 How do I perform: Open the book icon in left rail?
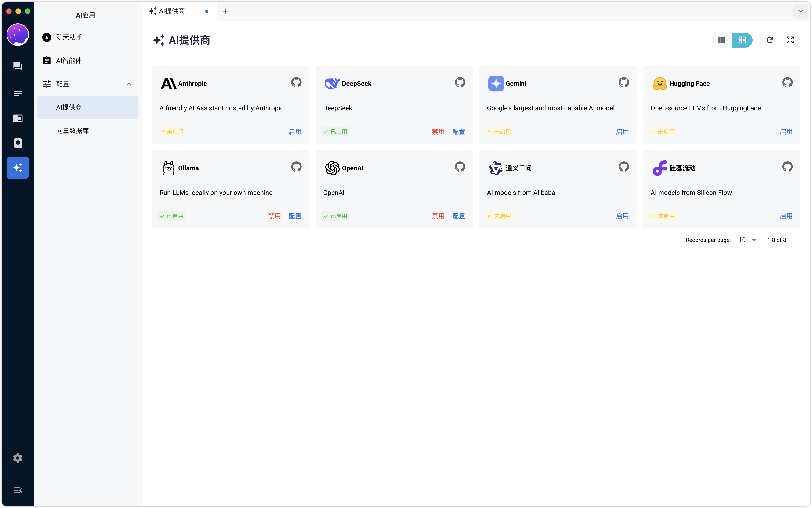coord(18,143)
